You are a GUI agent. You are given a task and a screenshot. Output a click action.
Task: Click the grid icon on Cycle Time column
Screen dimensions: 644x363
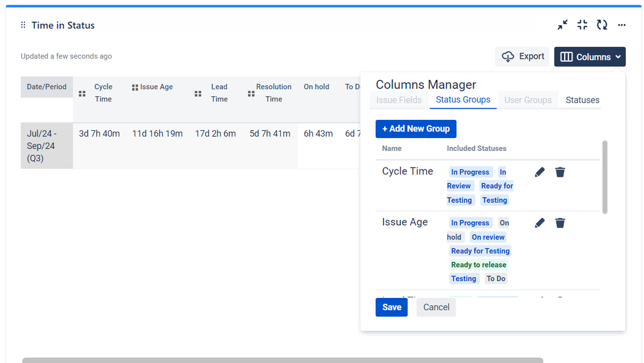click(82, 93)
